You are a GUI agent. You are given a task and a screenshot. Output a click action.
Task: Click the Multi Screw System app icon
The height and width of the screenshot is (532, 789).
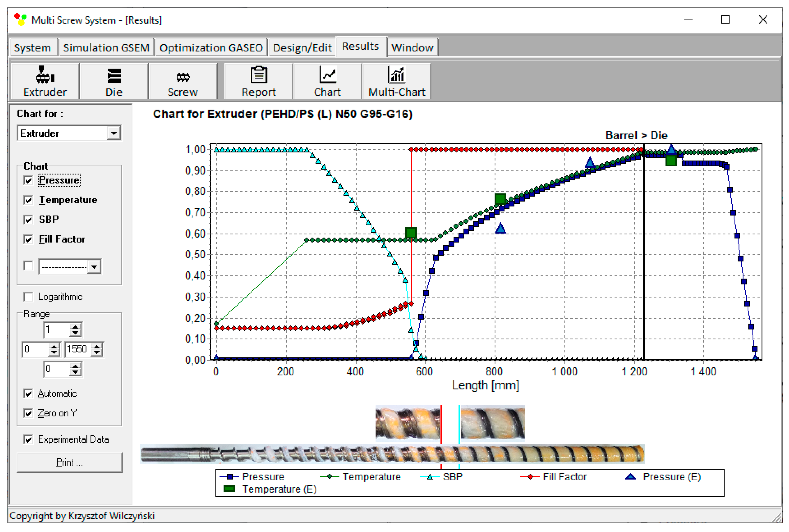pyautogui.click(x=20, y=20)
